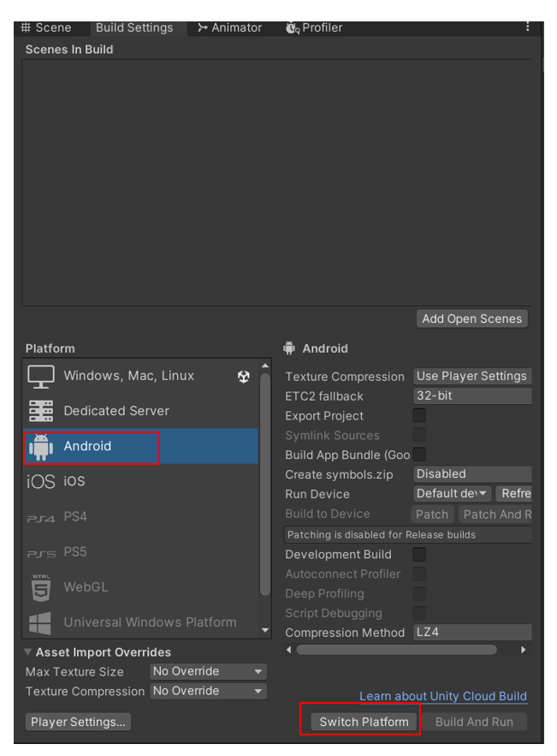The height and width of the screenshot is (756, 557).
Task: Click the WebGL HTML5 icon
Action: point(41,587)
